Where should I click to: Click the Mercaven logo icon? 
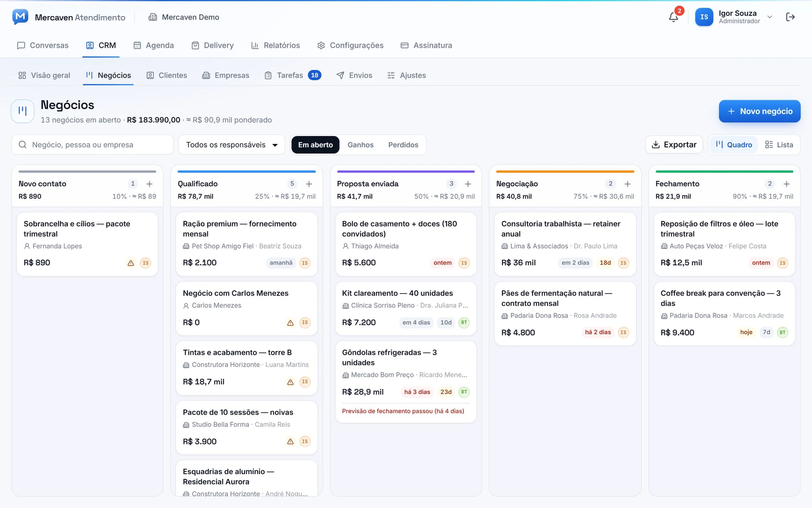[x=20, y=17]
